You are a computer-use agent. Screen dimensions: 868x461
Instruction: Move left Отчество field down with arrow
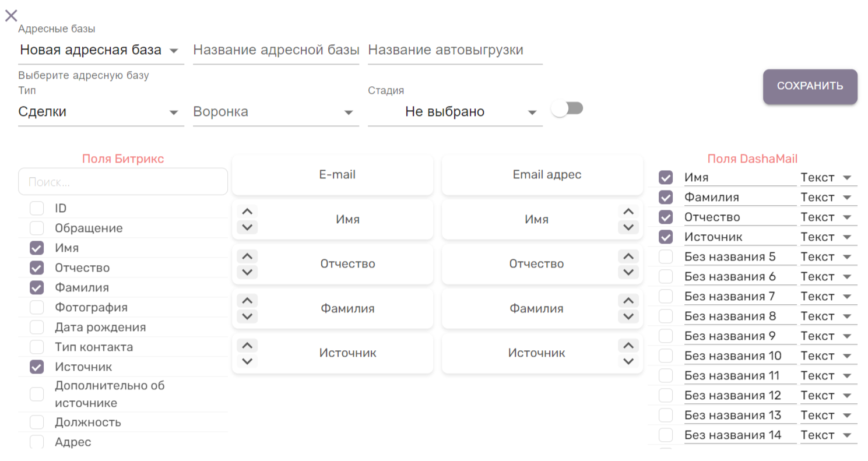pos(247,272)
